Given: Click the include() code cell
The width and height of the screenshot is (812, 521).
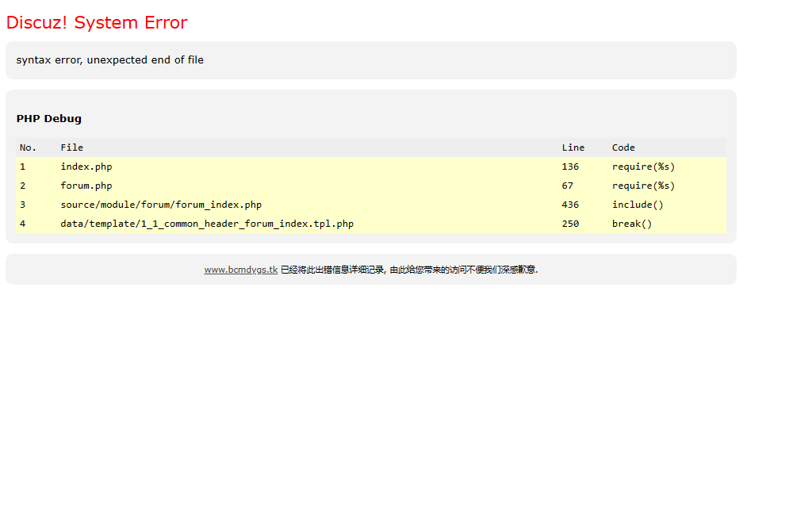Looking at the screenshot, I should click(638, 205).
